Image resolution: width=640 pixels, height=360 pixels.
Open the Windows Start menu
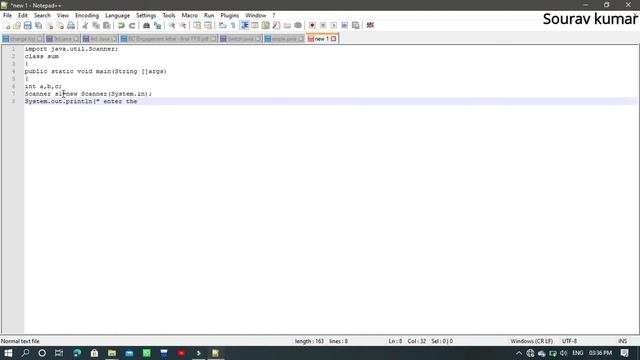coord(8,353)
